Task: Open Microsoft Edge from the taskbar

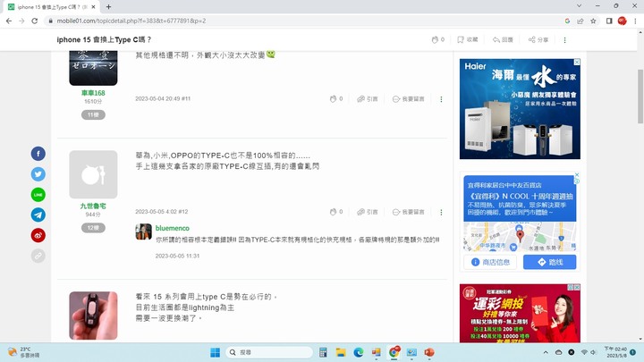Action: point(359,352)
